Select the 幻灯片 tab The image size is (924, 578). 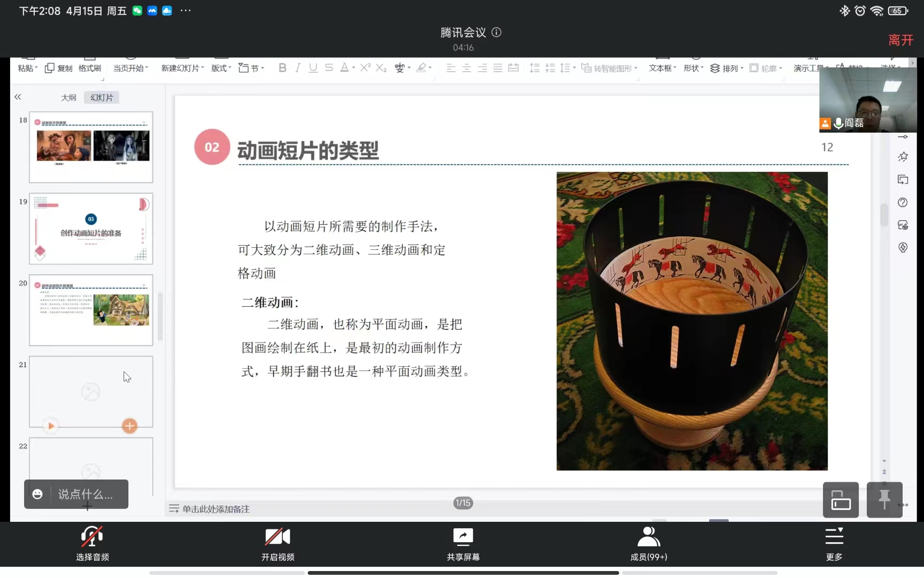[x=102, y=97]
